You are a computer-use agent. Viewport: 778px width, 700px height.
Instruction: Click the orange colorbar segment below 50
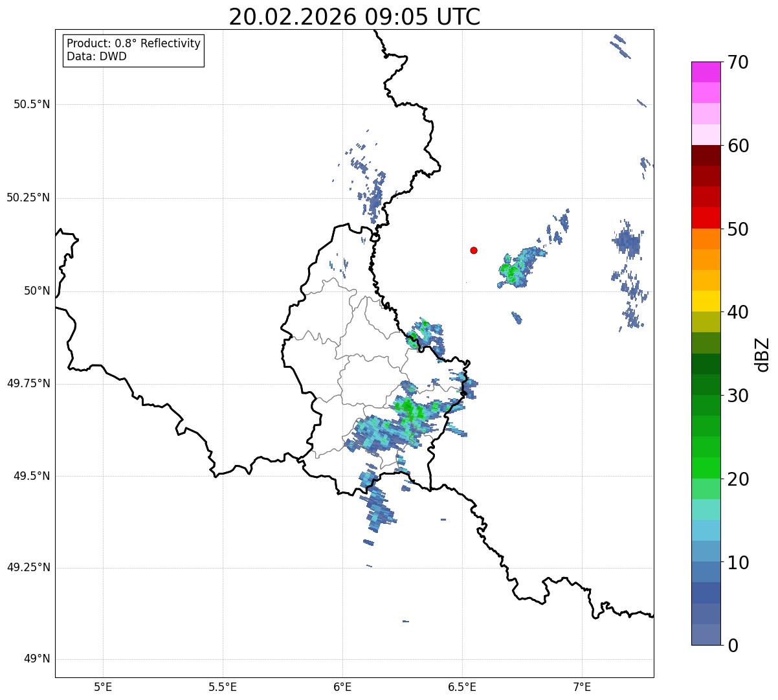706,239
